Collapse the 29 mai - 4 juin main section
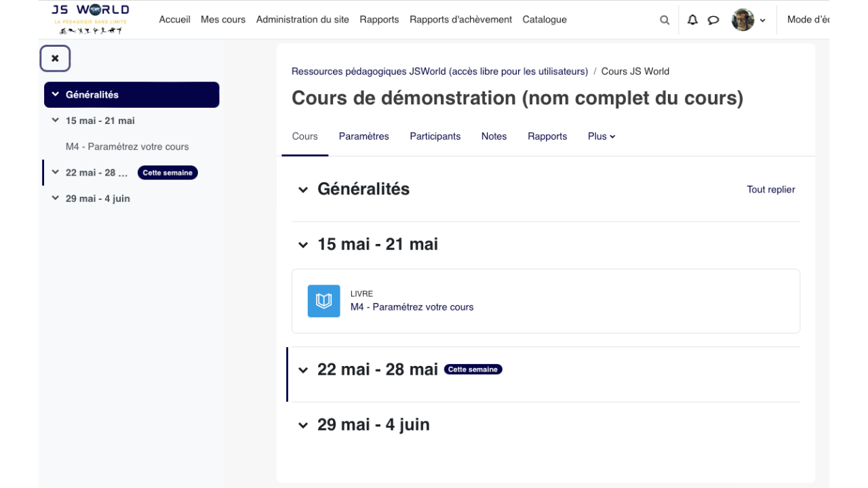This screenshot has width=868, height=488. [x=302, y=426]
